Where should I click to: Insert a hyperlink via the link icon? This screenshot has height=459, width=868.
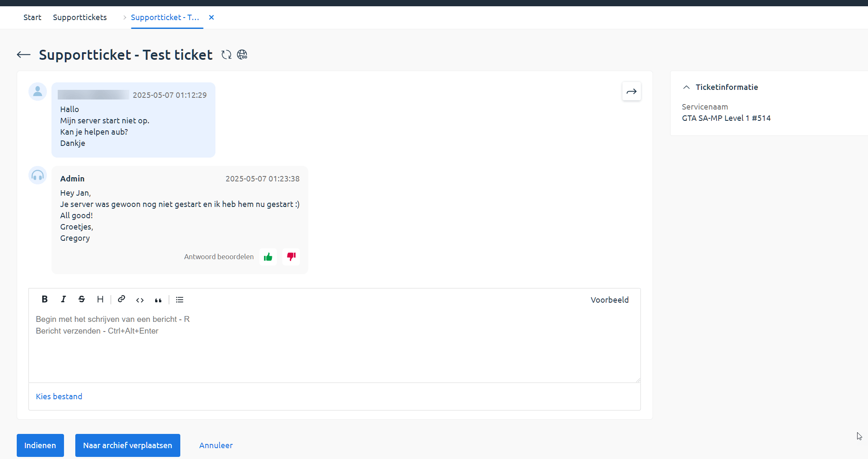pos(121,299)
